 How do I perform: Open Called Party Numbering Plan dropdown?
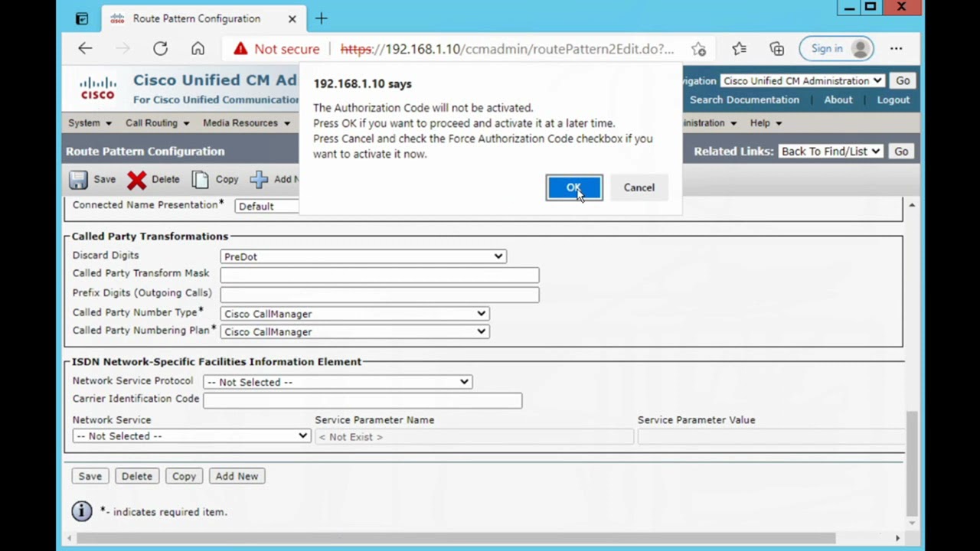point(354,331)
